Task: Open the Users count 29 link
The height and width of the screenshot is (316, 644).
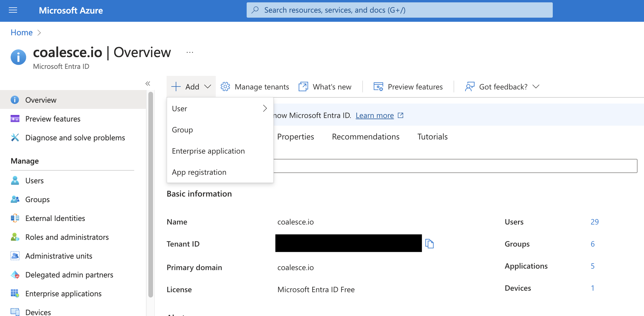Action: click(595, 222)
